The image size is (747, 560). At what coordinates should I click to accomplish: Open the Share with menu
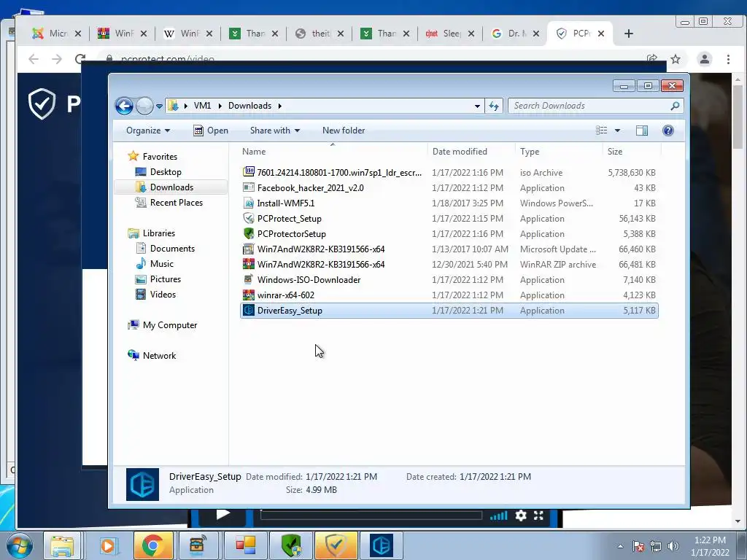(275, 131)
